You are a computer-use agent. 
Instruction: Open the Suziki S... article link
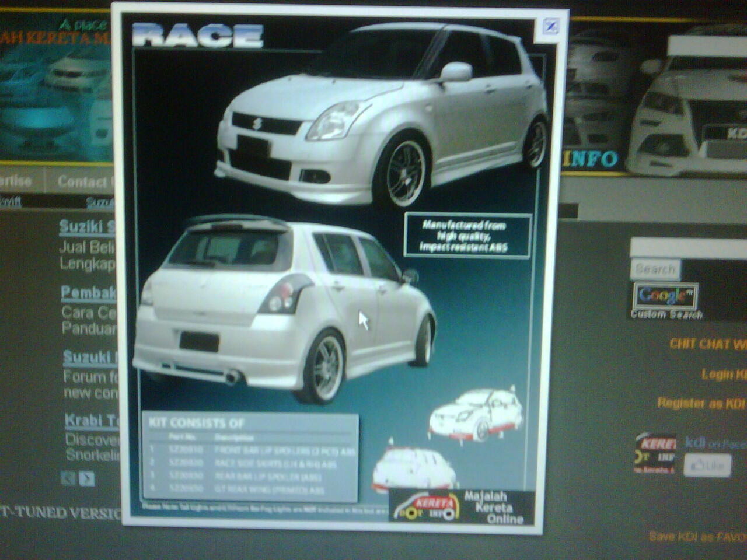[88, 228]
